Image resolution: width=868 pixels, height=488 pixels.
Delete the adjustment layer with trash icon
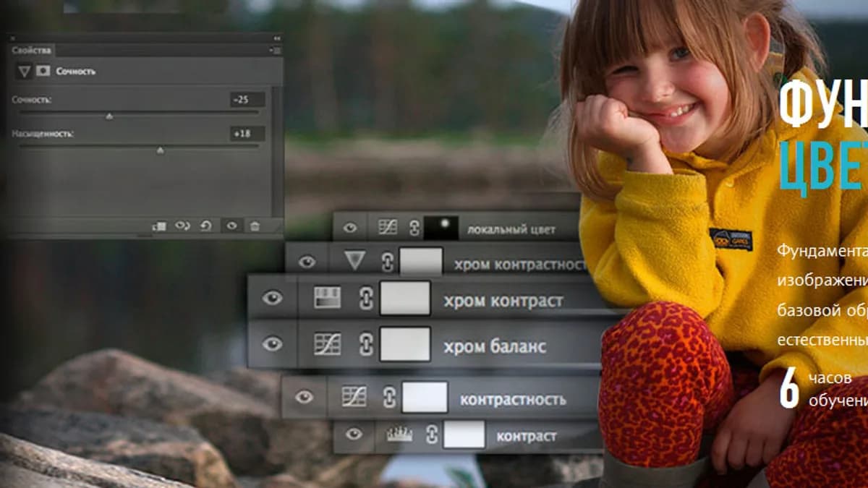coord(255,226)
